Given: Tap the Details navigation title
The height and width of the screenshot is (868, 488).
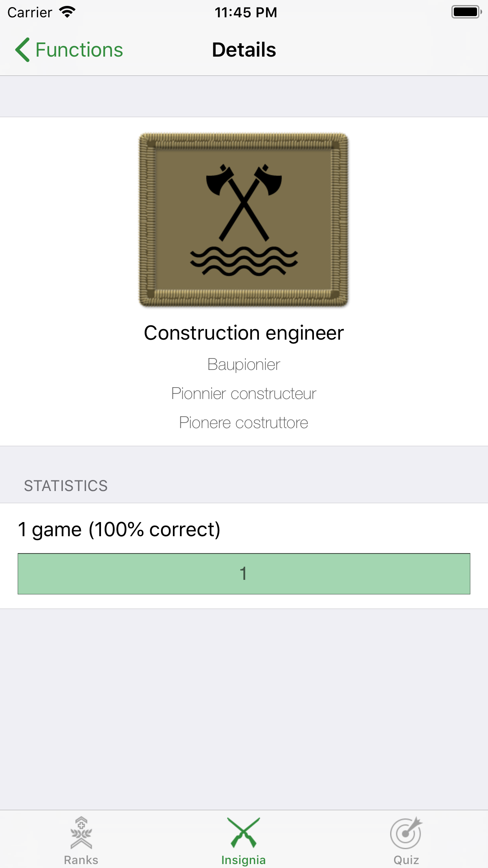Looking at the screenshot, I should 244,50.
